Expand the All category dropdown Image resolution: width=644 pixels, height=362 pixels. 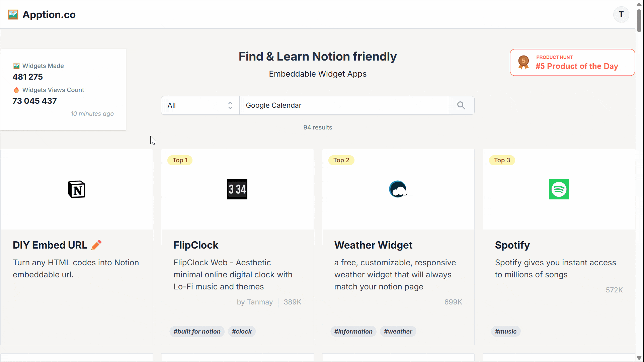point(200,105)
